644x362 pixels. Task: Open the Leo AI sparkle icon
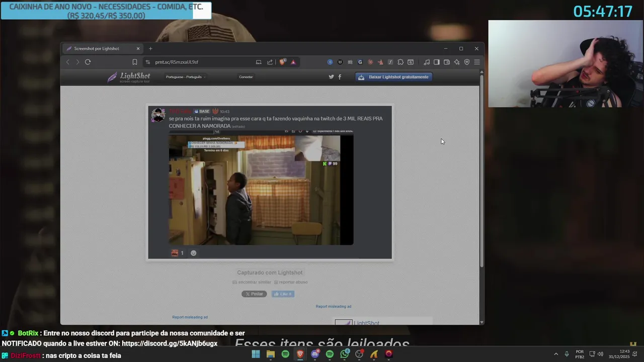pyautogui.click(x=457, y=62)
